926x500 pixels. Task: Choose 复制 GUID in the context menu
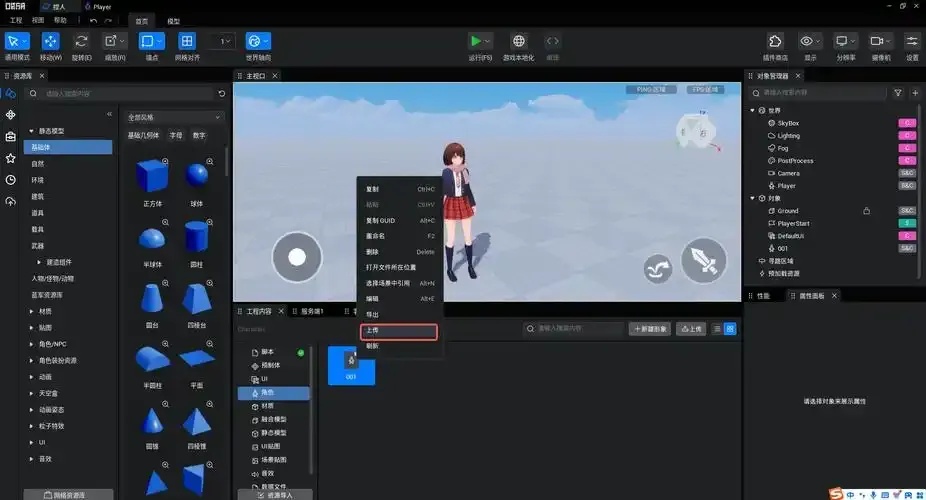(399, 220)
